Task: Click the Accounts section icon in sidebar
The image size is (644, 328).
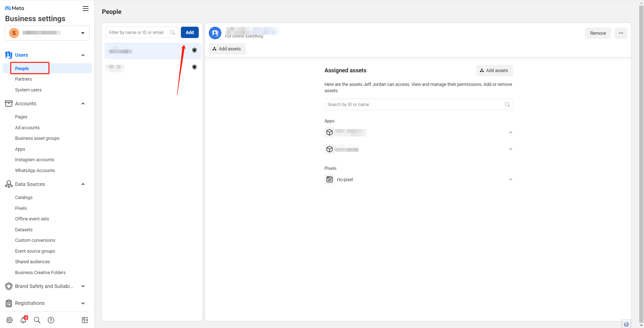Action: [8, 103]
